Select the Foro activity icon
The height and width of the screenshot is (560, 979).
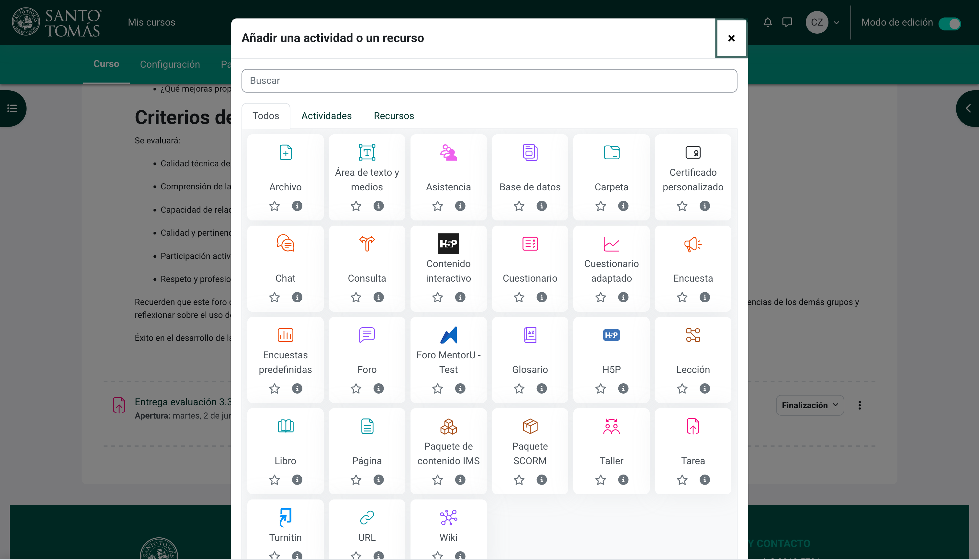(367, 335)
